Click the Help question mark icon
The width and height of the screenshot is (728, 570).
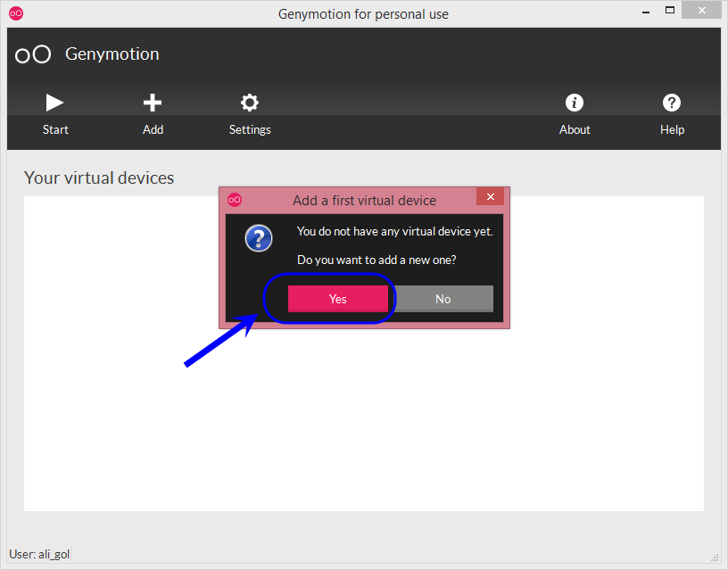(x=672, y=103)
